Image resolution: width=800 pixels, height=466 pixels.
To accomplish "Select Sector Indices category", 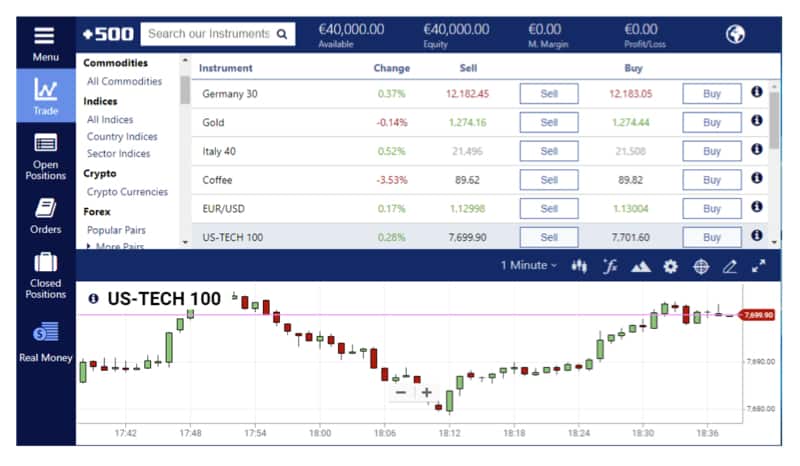I will pyautogui.click(x=119, y=153).
